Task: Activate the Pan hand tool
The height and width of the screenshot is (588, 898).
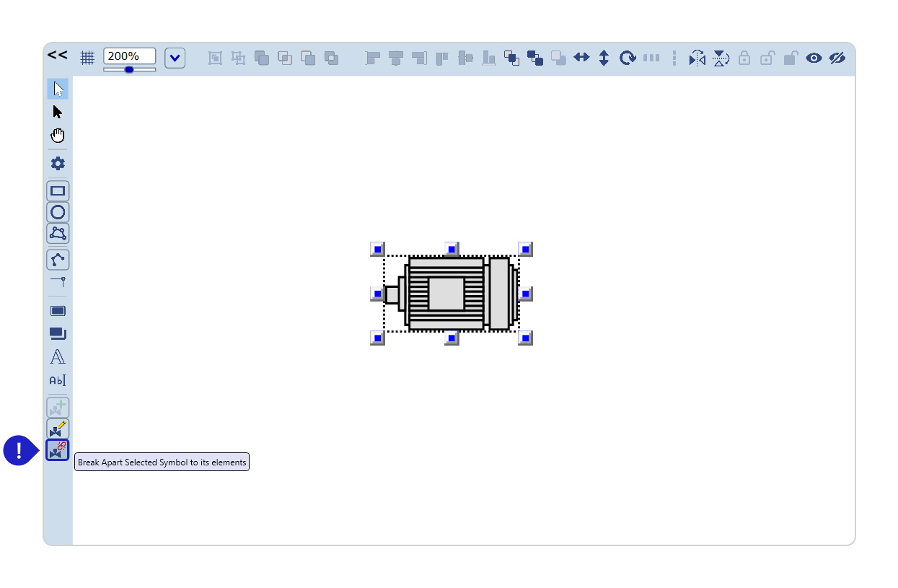Action: pyautogui.click(x=58, y=136)
